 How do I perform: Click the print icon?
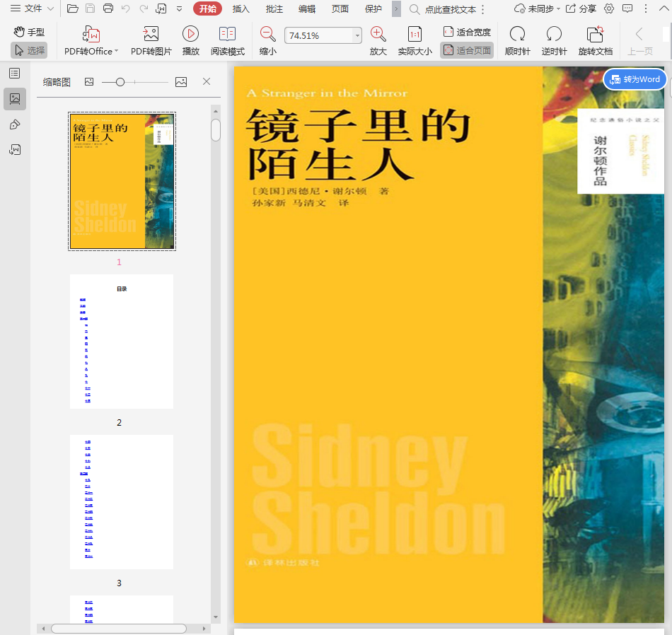point(108,8)
